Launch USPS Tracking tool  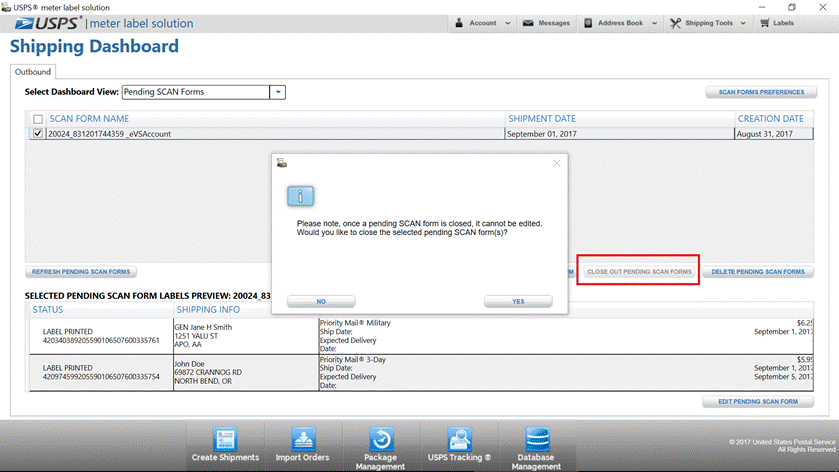pos(459,445)
